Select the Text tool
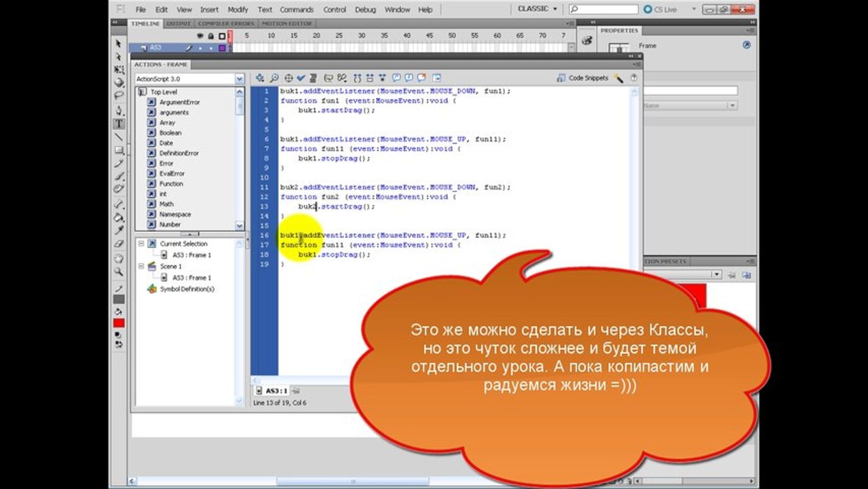The height and width of the screenshot is (489, 868). pyautogui.click(x=119, y=124)
